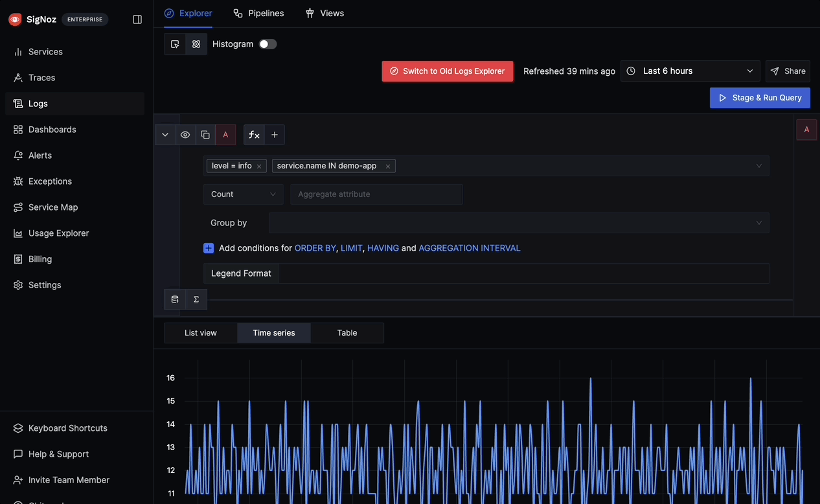The image size is (820, 504).
Task: Click the level = info filter tag text
Action: 232,166
